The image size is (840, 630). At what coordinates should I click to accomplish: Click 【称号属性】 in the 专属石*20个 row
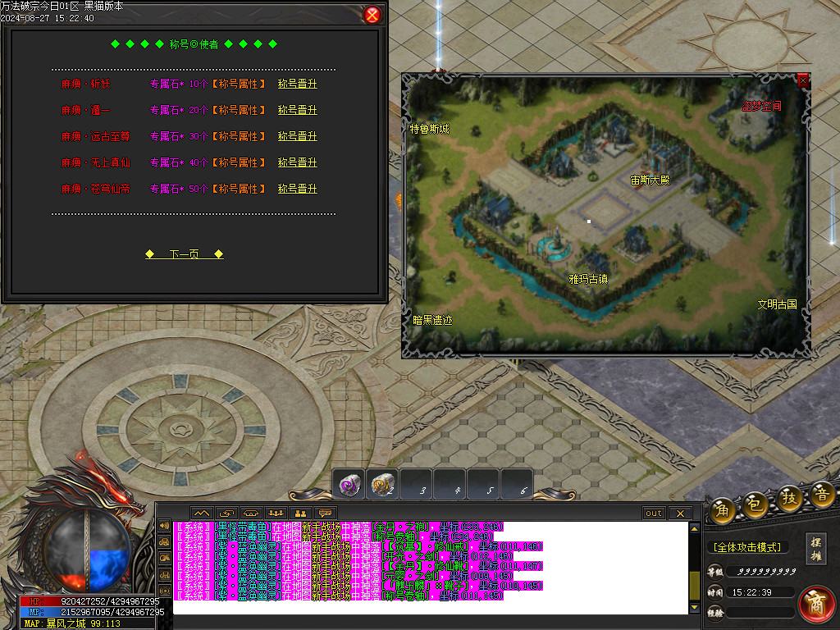[239, 111]
